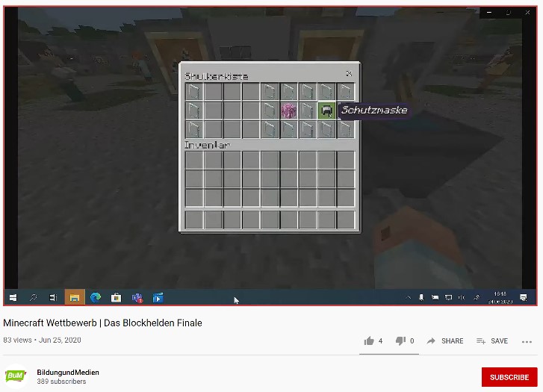This screenshot has width=543, height=392.
Task: Click the microphone icon in the system tray
Action: 421,297
